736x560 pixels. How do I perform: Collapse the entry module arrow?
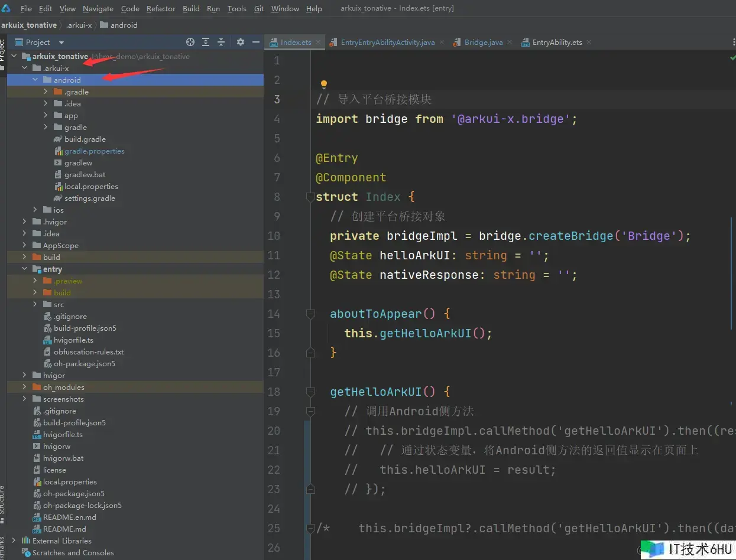point(25,269)
